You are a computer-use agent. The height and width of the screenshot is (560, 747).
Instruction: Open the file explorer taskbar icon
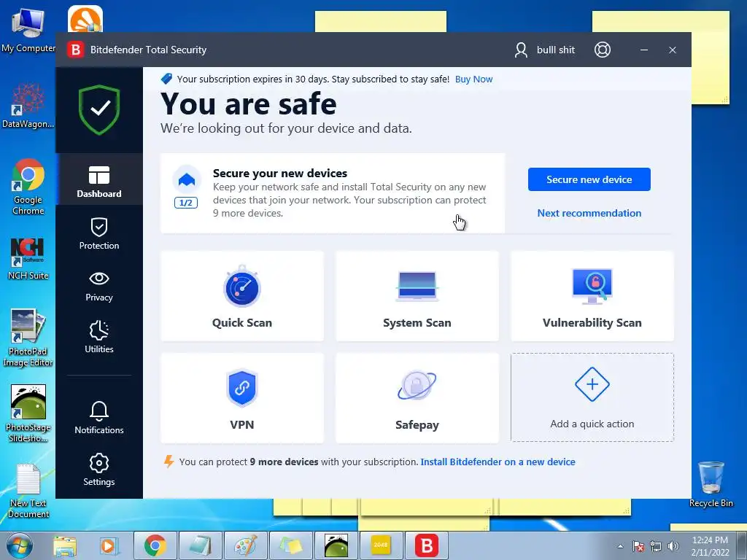(x=65, y=545)
